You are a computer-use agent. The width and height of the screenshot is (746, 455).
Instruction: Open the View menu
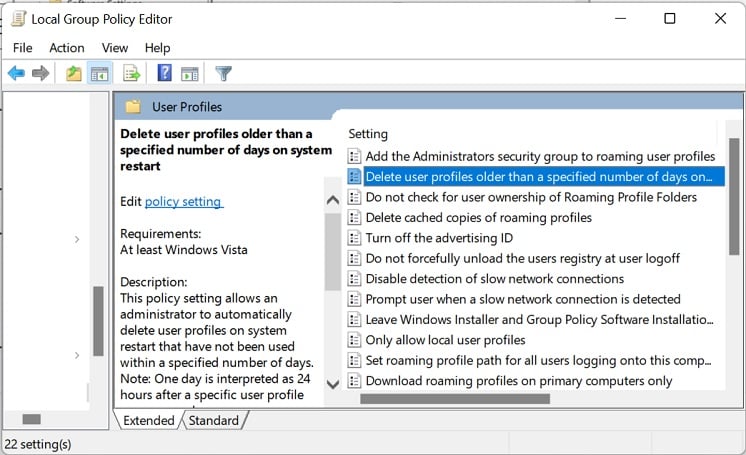(115, 48)
